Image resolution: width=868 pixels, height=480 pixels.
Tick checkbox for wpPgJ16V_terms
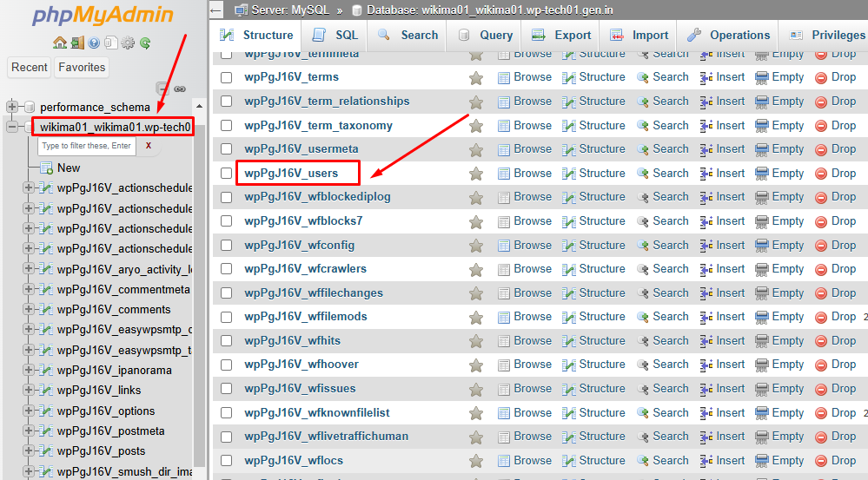tap(227, 77)
